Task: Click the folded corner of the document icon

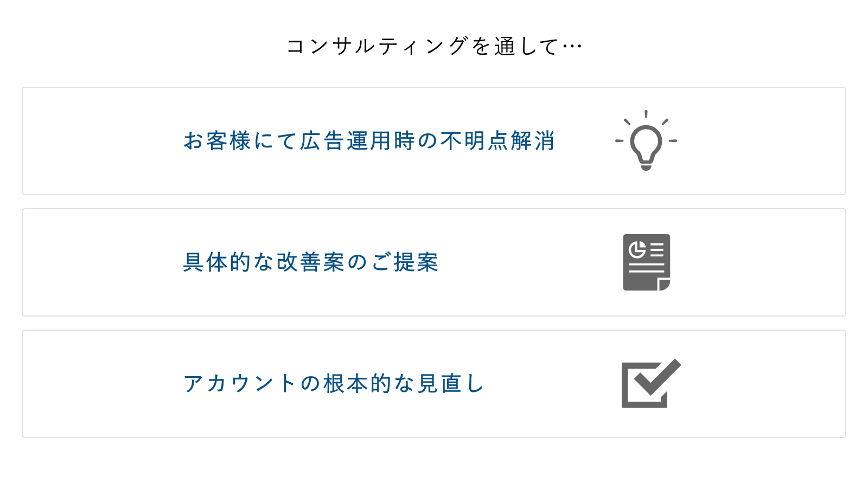Action: (664, 285)
